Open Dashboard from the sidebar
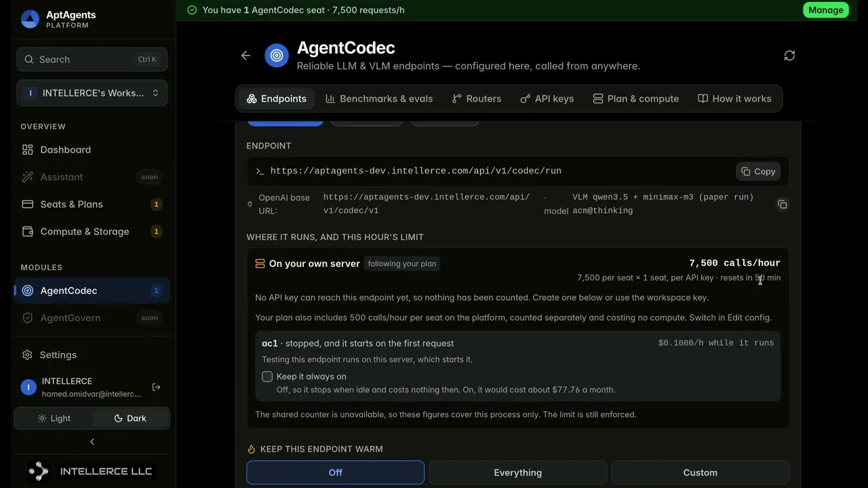 (x=92, y=150)
